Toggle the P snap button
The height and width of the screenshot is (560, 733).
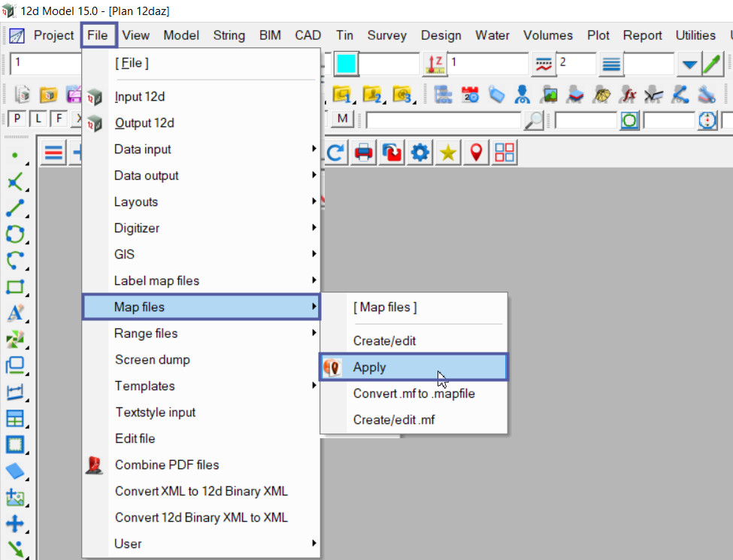pyautogui.click(x=17, y=118)
